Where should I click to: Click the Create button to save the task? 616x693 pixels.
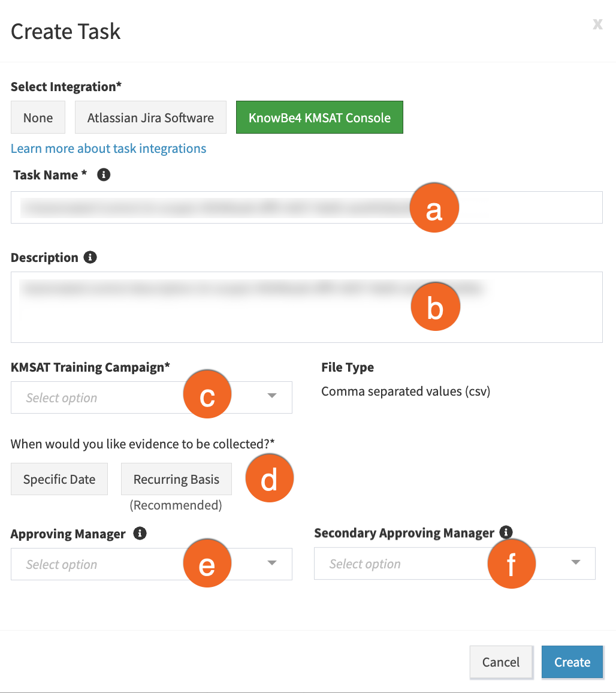click(572, 662)
